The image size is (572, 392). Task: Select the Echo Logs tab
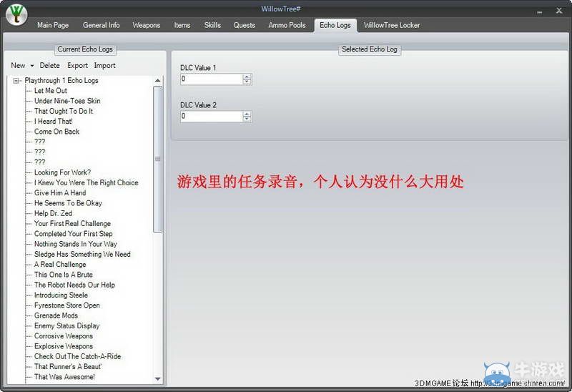click(x=335, y=25)
